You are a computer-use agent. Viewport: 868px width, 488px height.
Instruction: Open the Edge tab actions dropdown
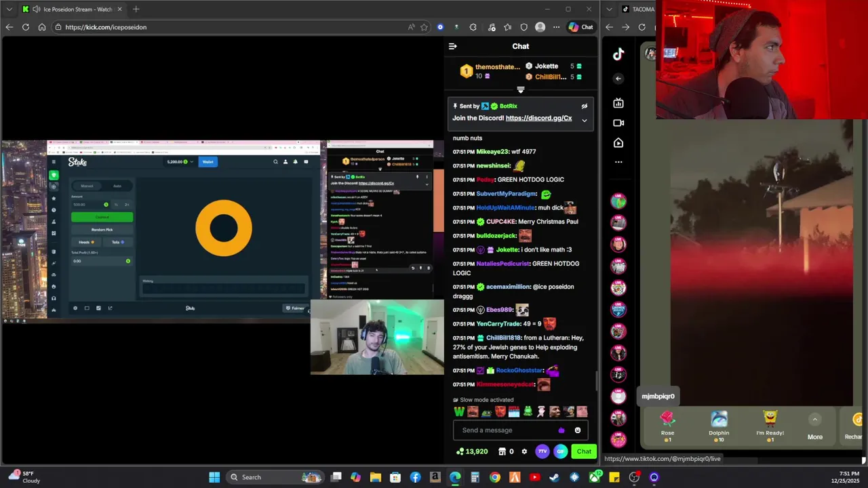[9, 9]
